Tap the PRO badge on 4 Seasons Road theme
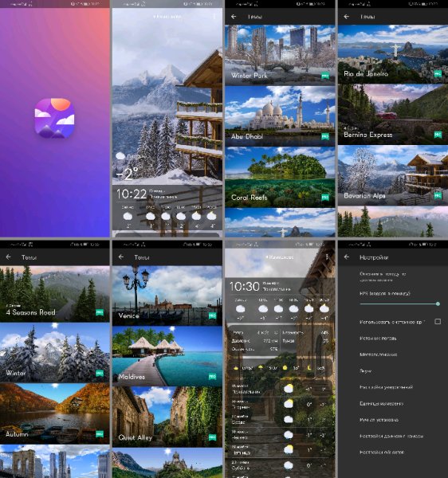 (x=100, y=312)
